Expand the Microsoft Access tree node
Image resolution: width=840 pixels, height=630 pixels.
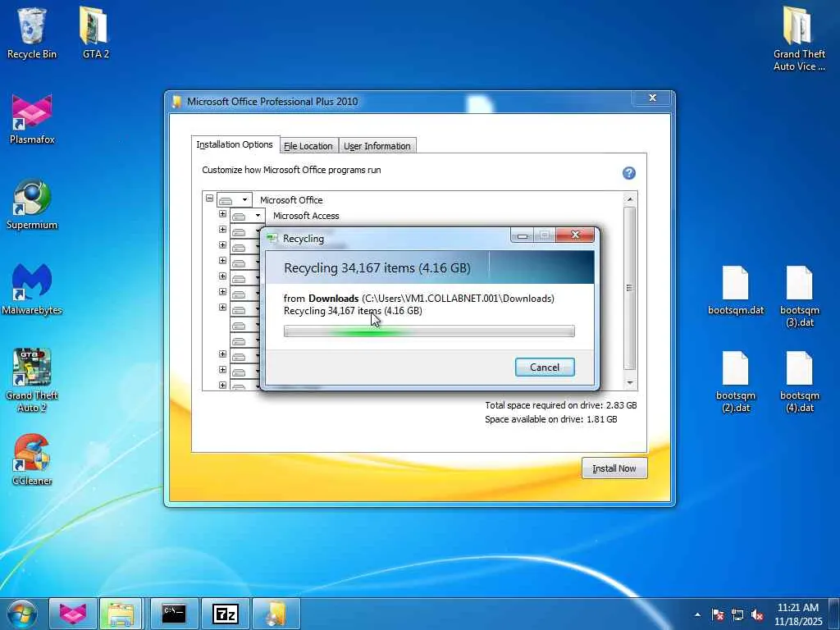(x=222, y=214)
